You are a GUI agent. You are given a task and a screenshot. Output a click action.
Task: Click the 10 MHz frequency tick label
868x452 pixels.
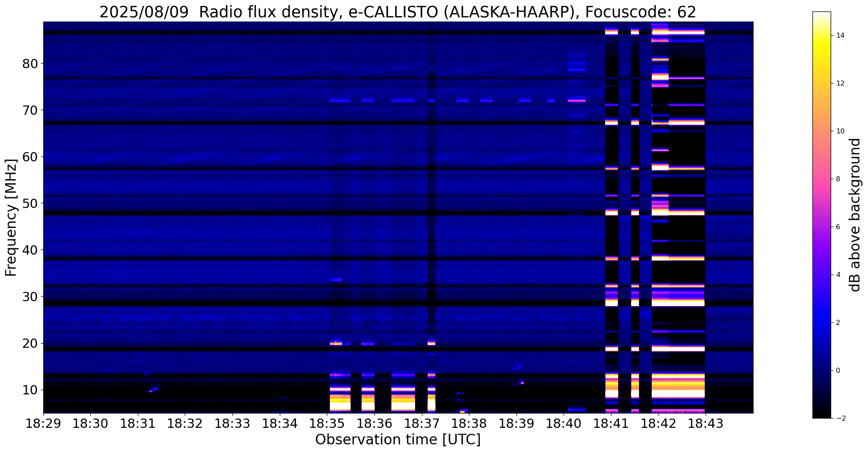pyautogui.click(x=30, y=390)
